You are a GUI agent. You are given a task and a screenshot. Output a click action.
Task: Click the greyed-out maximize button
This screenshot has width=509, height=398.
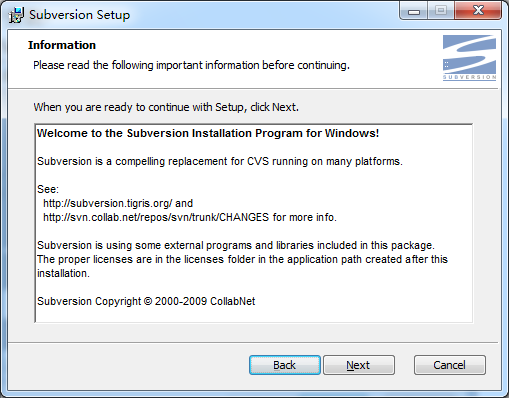point(441,11)
